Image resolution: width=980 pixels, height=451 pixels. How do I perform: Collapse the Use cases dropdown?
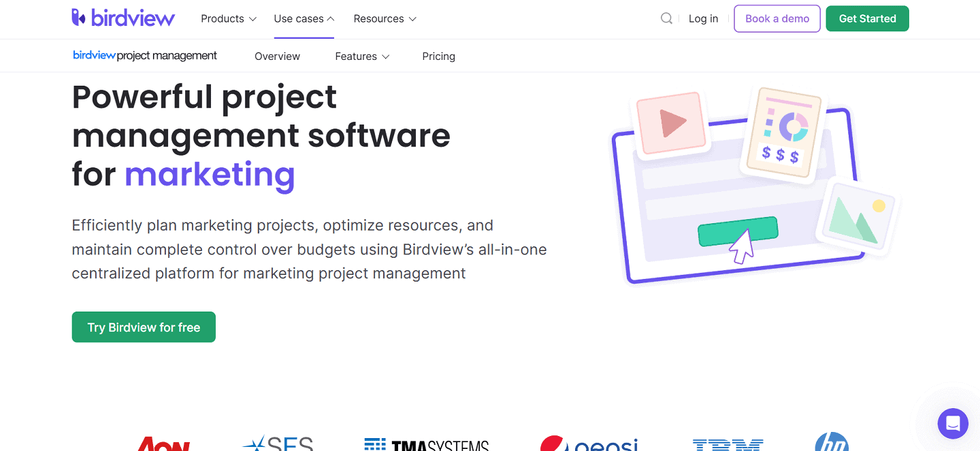pyautogui.click(x=304, y=18)
